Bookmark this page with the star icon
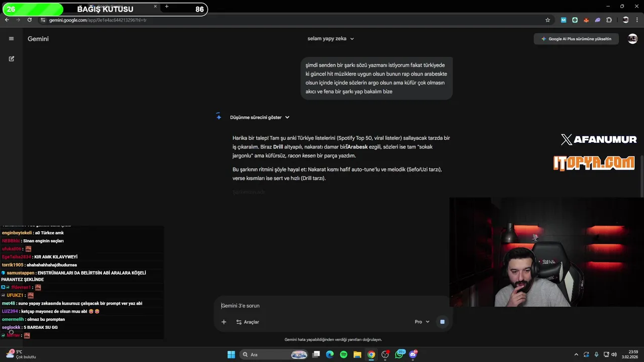 pos(547,20)
